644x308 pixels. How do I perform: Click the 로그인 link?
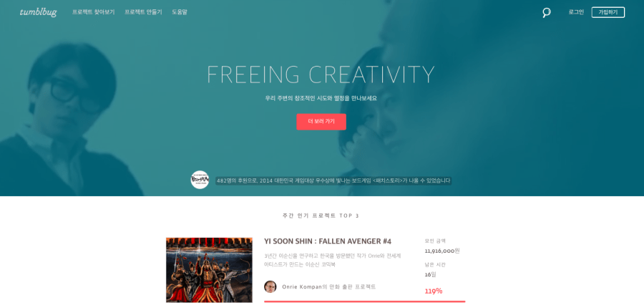576,12
